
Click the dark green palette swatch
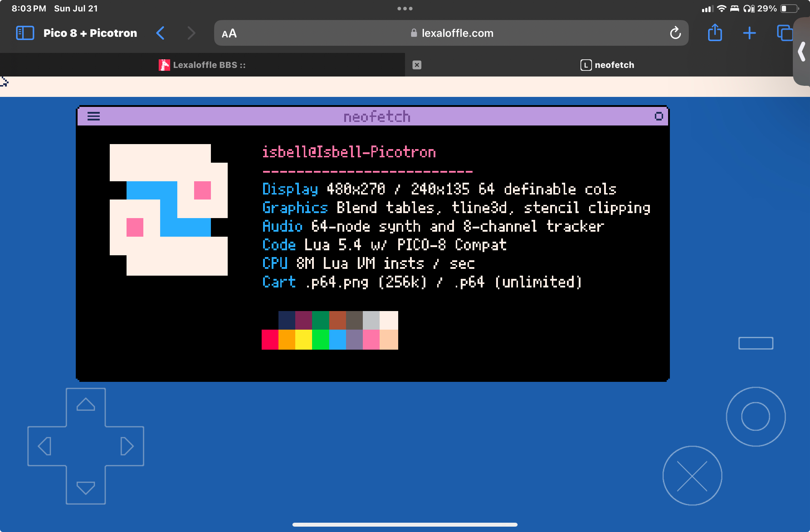point(320,320)
